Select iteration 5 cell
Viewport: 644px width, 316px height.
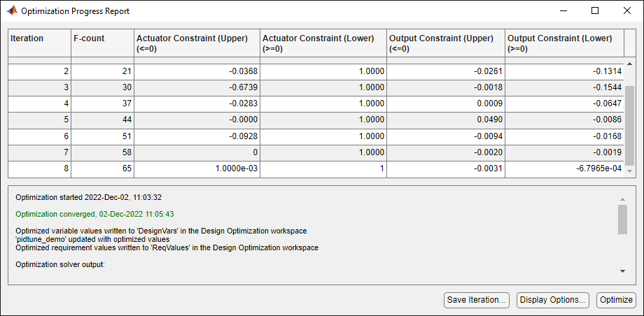point(40,120)
